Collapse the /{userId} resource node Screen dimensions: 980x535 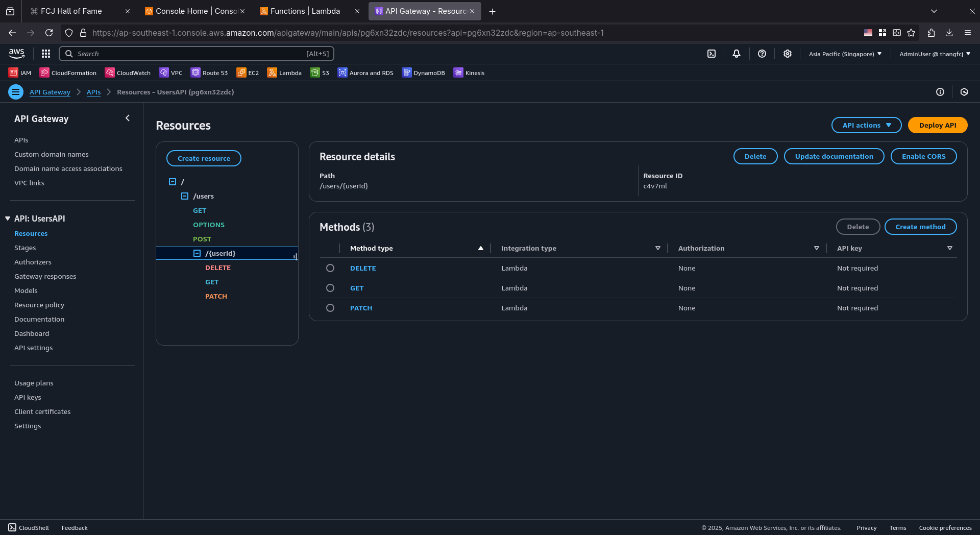(x=197, y=253)
